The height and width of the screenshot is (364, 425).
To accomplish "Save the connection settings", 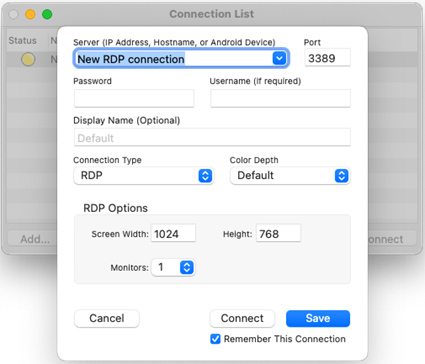I will click(x=318, y=318).
